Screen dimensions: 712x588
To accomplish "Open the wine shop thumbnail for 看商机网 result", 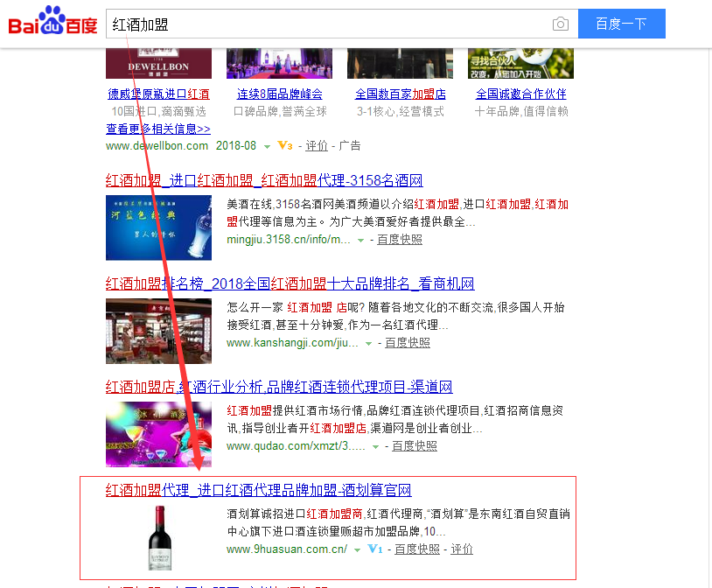I will (x=158, y=331).
